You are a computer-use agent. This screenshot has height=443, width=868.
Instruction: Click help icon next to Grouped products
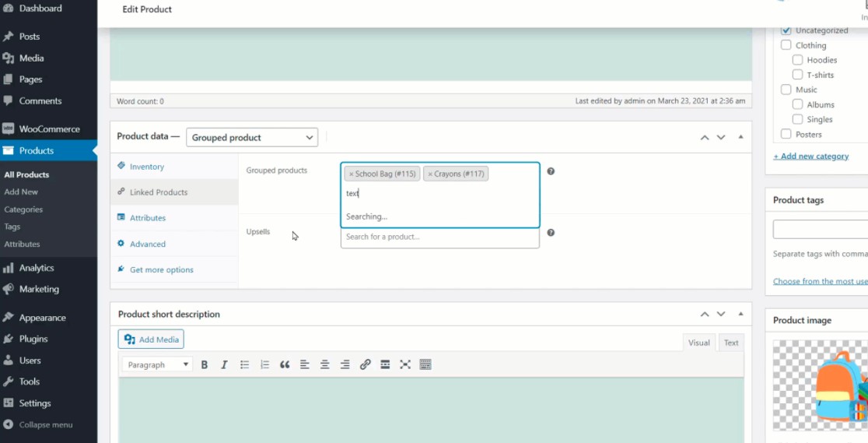[x=551, y=171]
